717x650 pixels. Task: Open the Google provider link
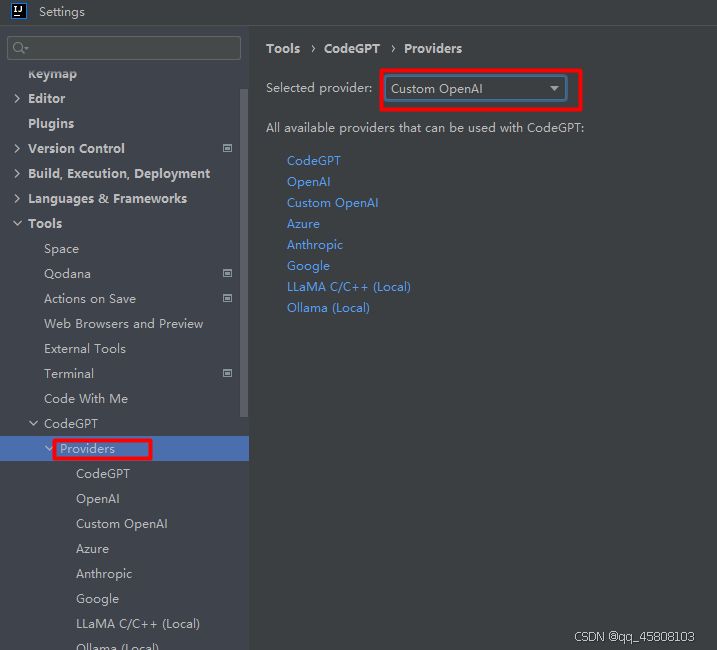308,266
